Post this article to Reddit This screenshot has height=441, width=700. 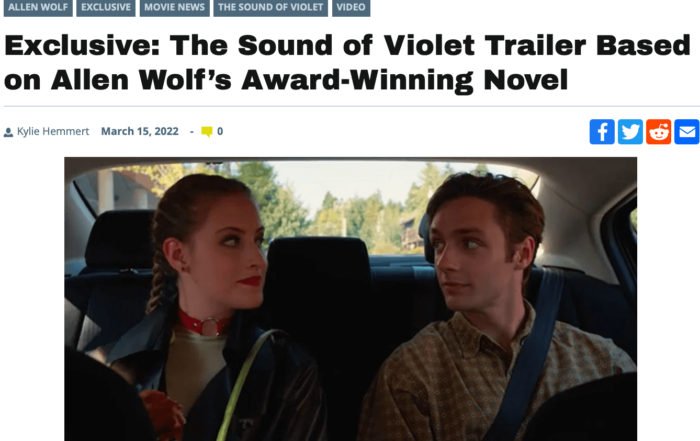(658, 132)
